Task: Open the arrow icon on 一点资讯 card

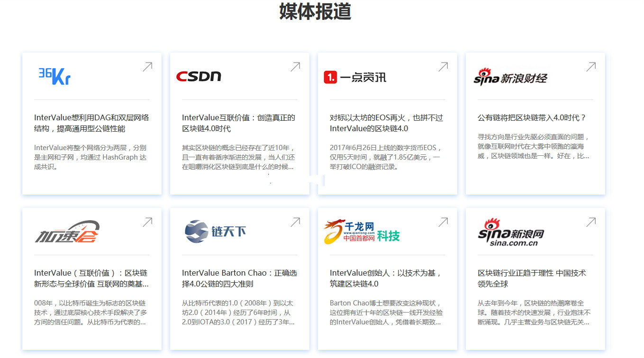Action: point(443,67)
